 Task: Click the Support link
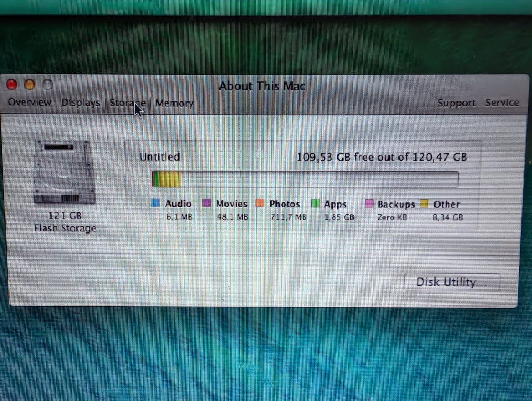(456, 103)
